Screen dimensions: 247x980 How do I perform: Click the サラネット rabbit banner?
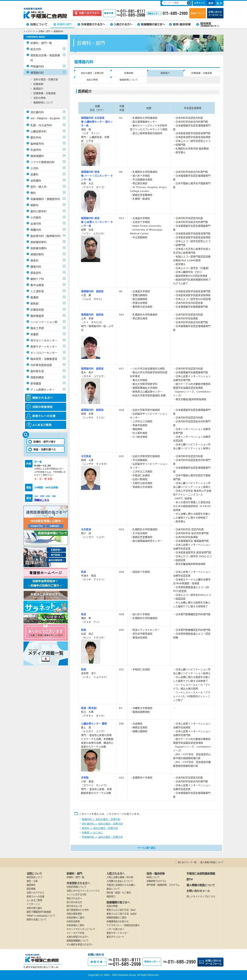[x=46, y=606]
